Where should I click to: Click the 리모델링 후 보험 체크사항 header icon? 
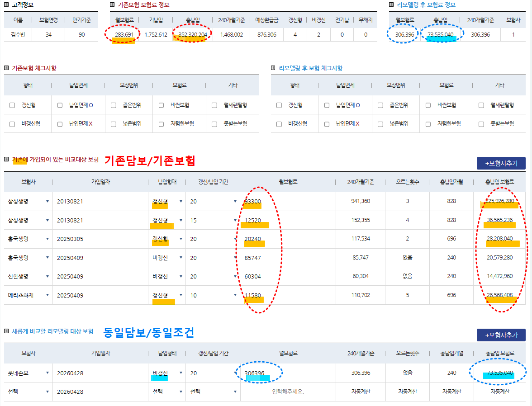tap(274, 68)
